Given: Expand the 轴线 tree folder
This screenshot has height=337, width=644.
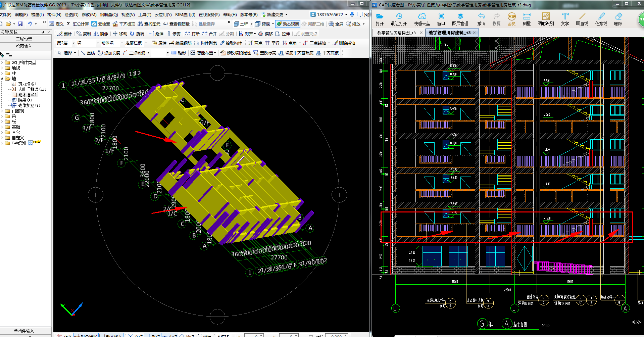Looking at the screenshot, I should click(x=2, y=68).
